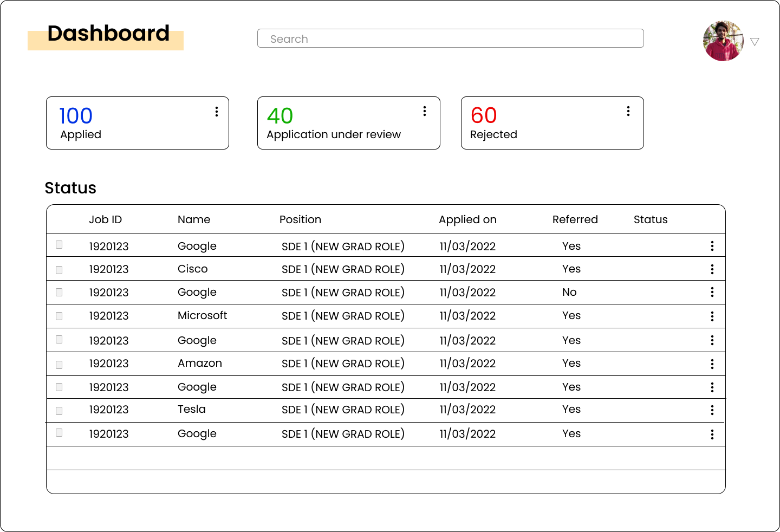Screen dimensions: 780x532
Task: Open the Rejected card options menu
Action: 628,111
